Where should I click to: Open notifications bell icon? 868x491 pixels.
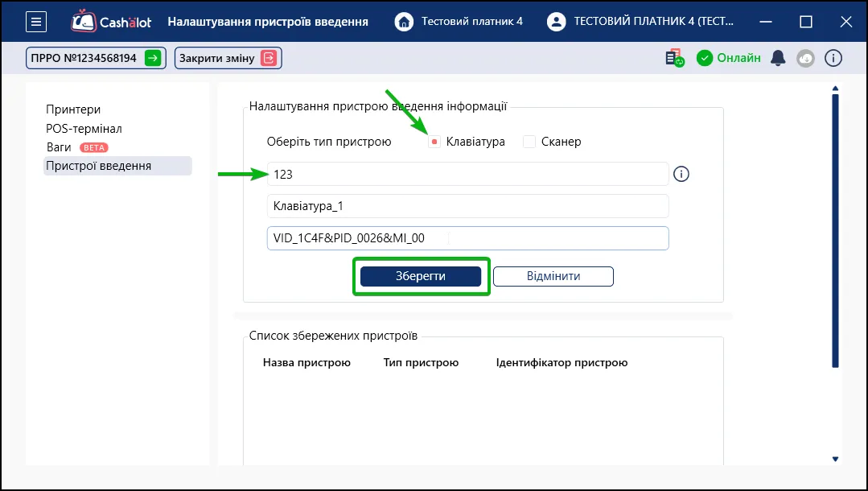779,58
